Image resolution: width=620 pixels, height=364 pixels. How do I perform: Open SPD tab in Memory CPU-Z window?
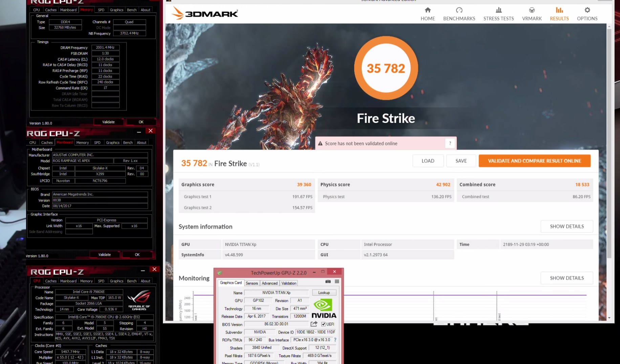[x=101, y=10]
